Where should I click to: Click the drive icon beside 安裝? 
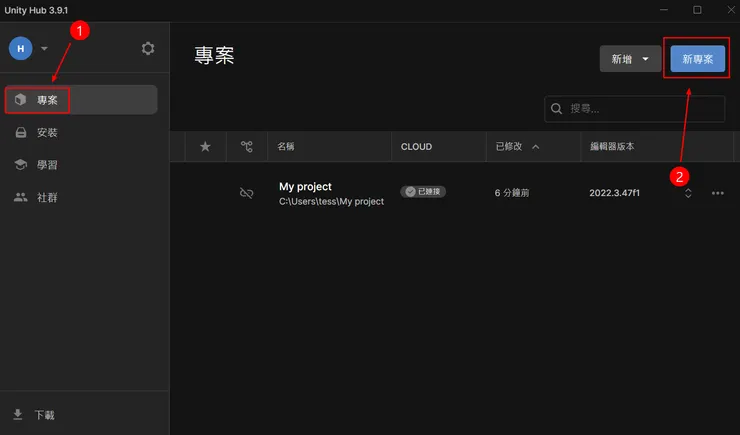(x=21, y=133)
